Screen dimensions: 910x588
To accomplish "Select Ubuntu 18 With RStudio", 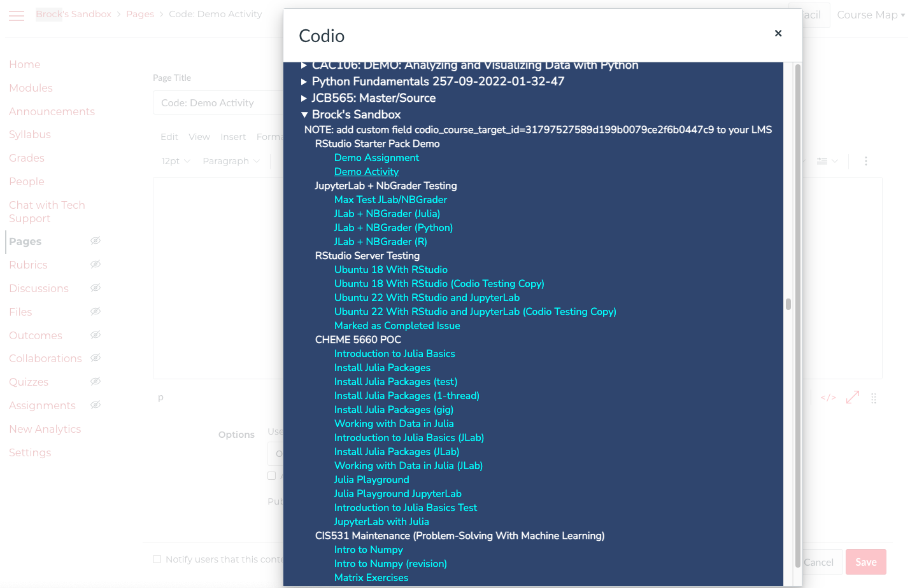I will pos(391,270).
